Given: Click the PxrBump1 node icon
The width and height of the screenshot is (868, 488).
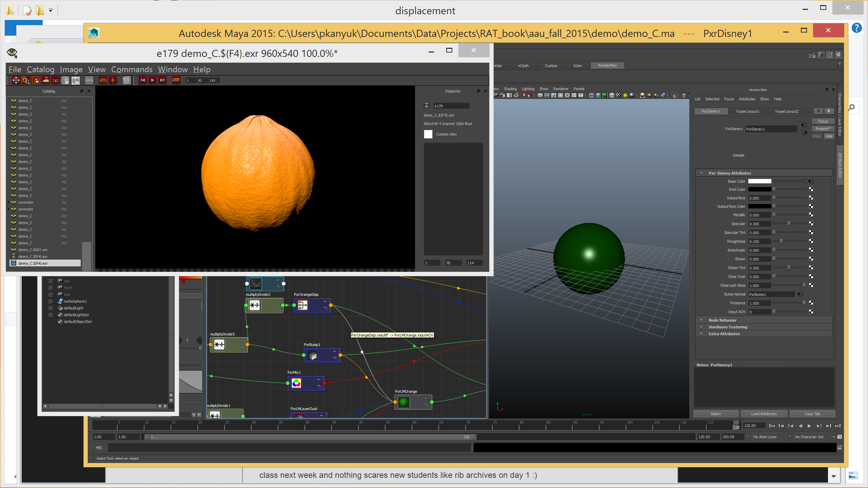Looking at the screenshot, I should (312, 355).
